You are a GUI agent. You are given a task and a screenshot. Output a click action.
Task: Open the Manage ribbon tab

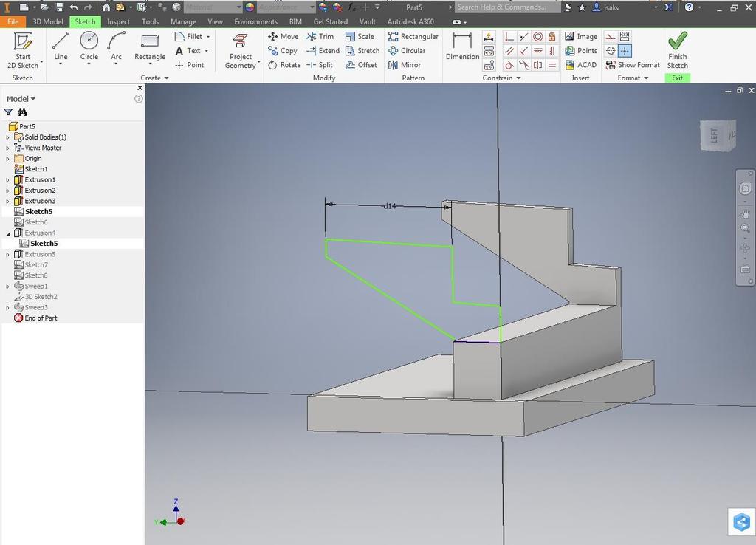(x=183, y=21)
